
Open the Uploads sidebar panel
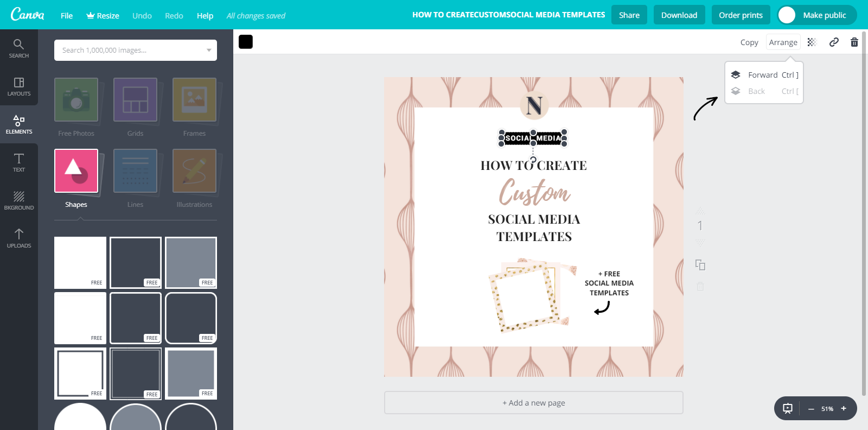19,238
